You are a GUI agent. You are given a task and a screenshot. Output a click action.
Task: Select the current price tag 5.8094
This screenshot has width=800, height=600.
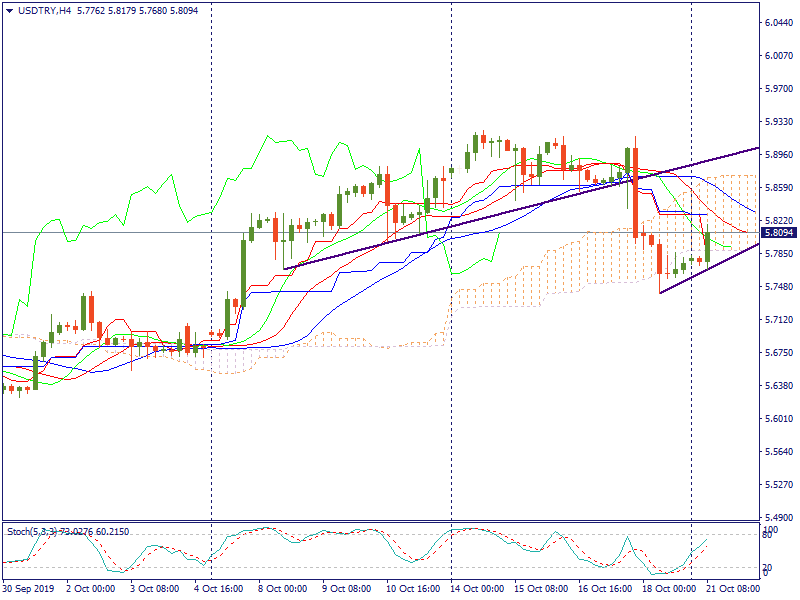pyautogui.click(x=779, y=233)
